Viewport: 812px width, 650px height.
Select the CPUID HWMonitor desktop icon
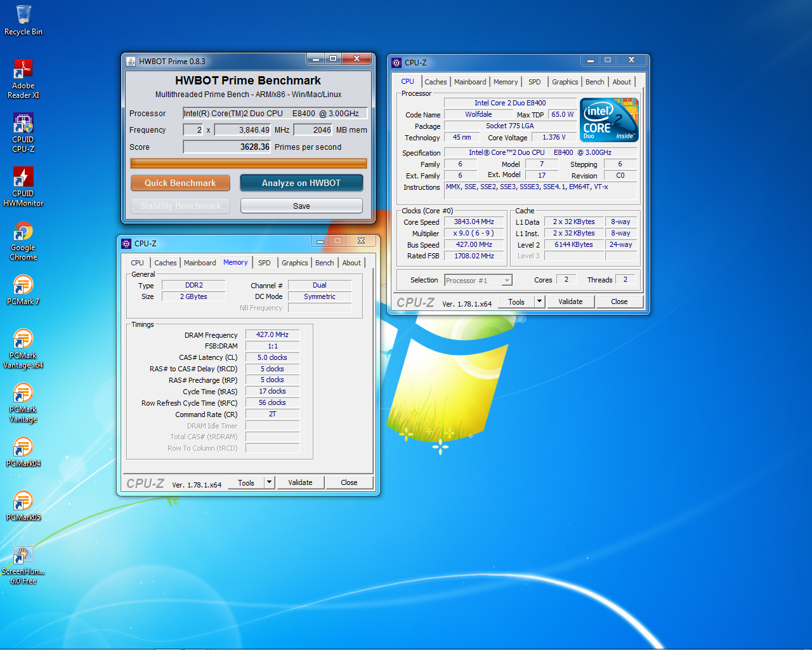(x=23, y=187)
